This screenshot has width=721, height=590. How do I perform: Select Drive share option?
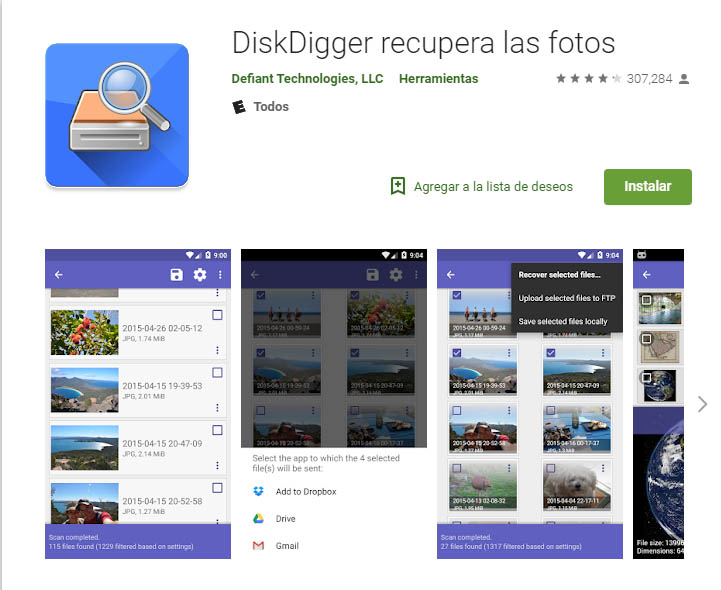286,519
